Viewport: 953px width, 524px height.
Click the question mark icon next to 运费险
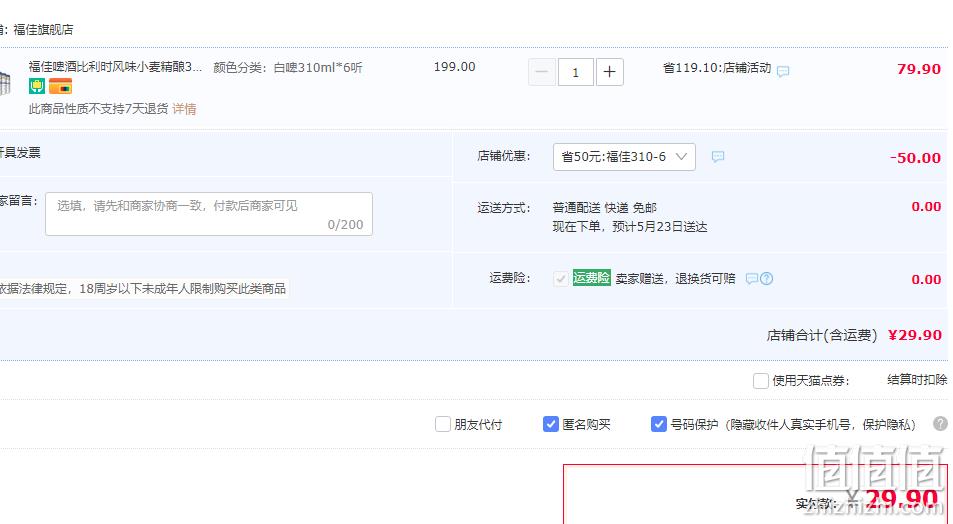tap(766, 278)
